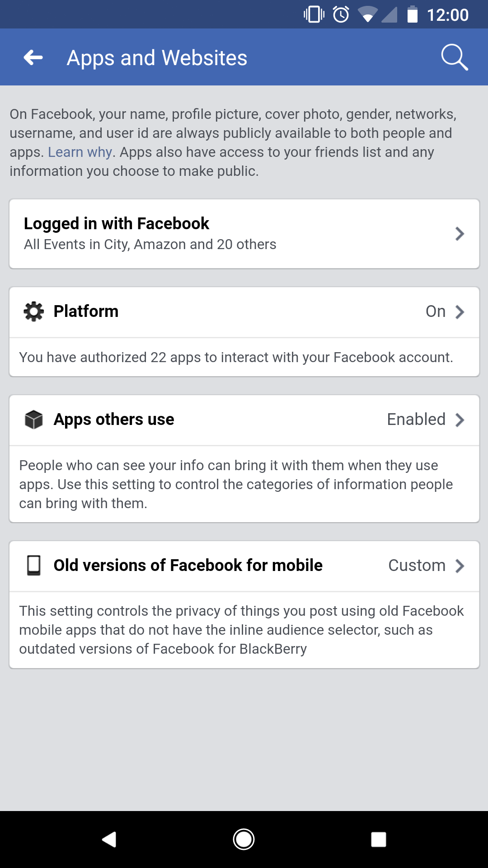Image resolution: width=488 pixels, height=868 pixels.
Task: Open the Old versions of Facebook for mobile chevron
Action: coord(460,566)
